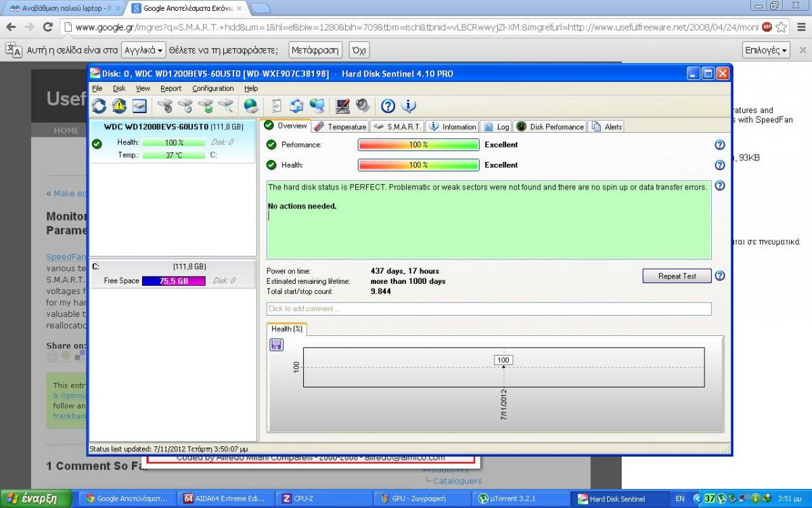
Task: Click the yellow warning triangle toolbar icon
Action: tap(119, 106)
